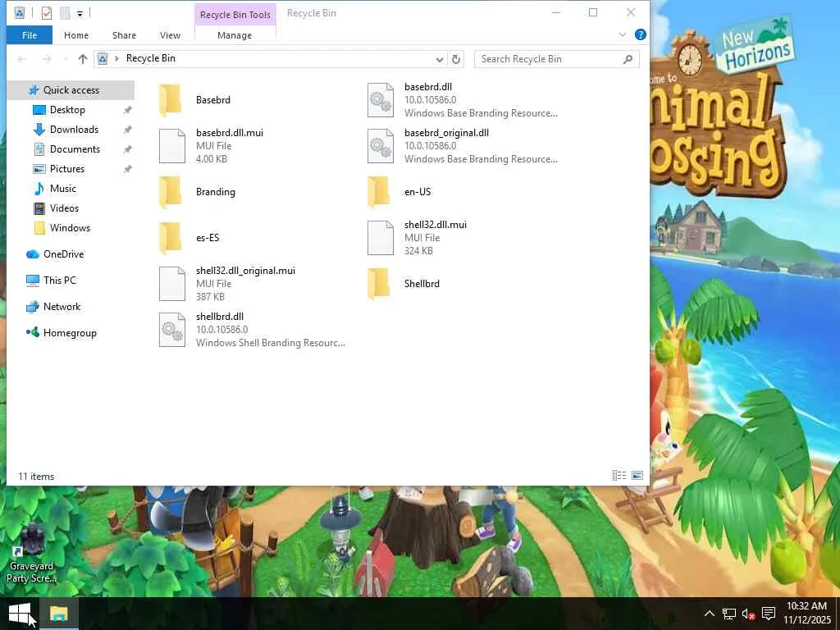Unpin Desktop using its pin icon
The image size is (840, 630).
point(127,110)
